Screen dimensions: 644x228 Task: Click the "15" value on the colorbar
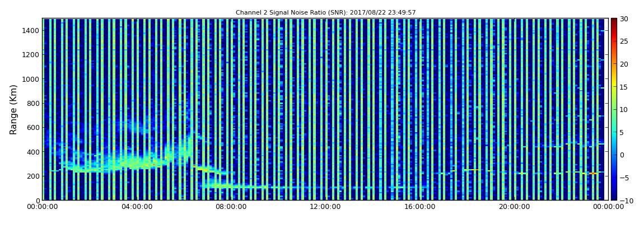tap(624, 87)
